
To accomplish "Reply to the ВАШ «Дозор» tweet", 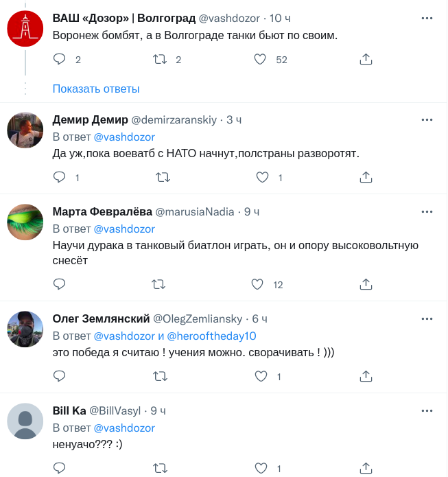I will [59, 60].
